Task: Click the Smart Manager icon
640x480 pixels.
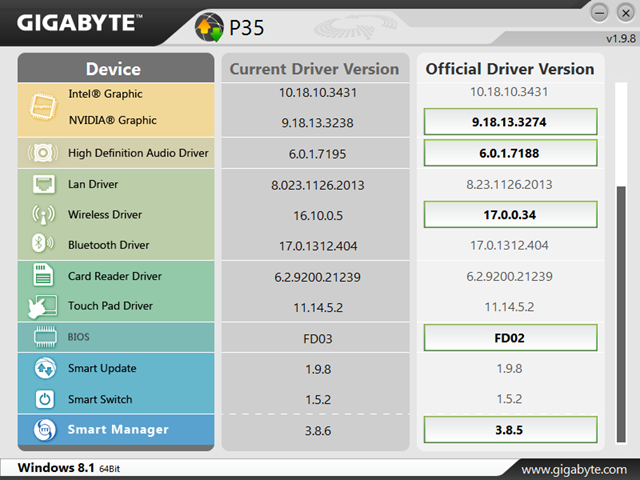Action: [44, 430]
